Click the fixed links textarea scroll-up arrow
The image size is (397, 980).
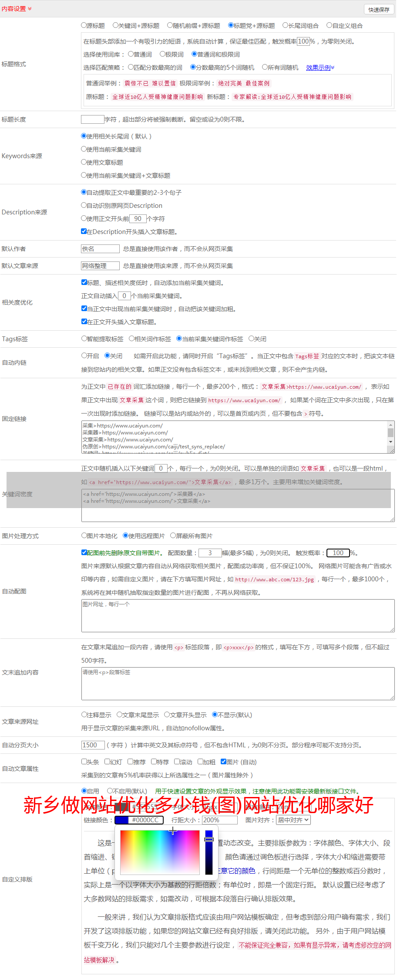click(x=390, y=424)
